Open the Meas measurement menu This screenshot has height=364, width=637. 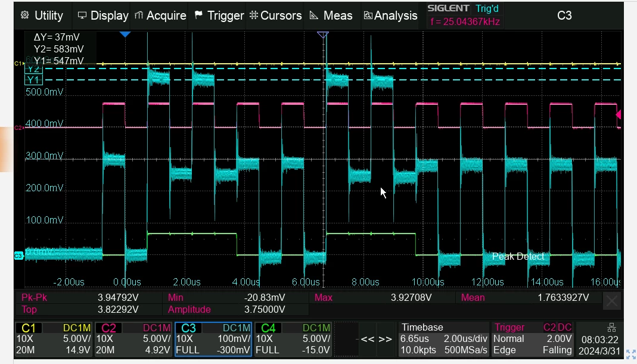[x=331, y=15]
